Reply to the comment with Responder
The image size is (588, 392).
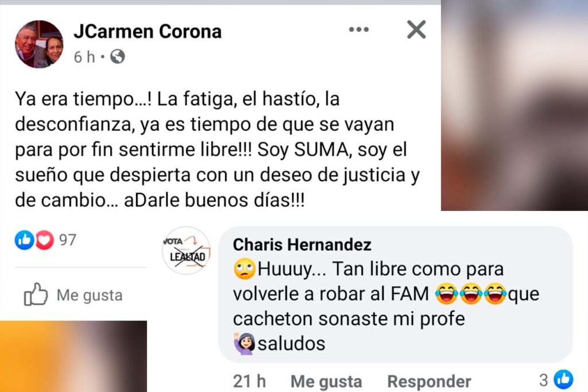tap(429, 382)
